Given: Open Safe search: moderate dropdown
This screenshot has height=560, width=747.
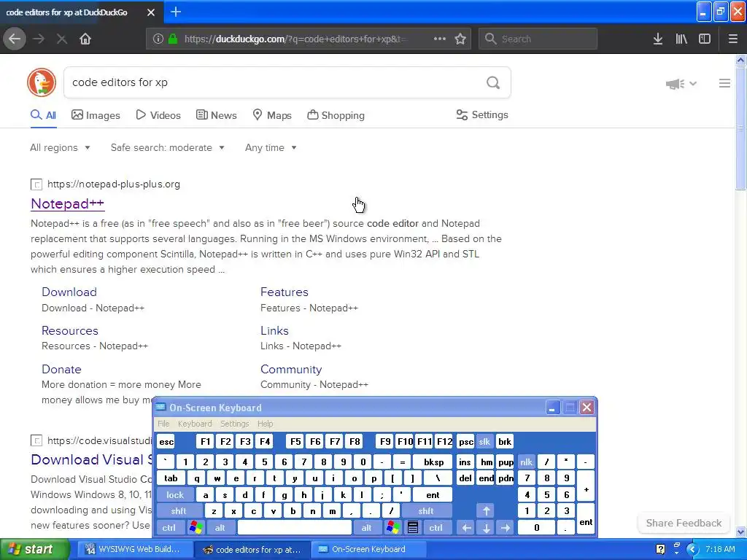Looking at the screenshot, I should pos(168,147).
